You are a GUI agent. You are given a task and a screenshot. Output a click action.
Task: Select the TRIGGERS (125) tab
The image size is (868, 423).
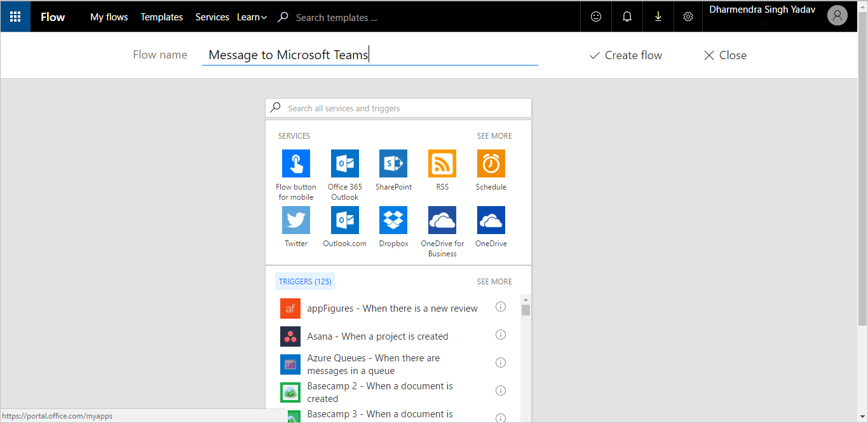click(x=305, y=282)
